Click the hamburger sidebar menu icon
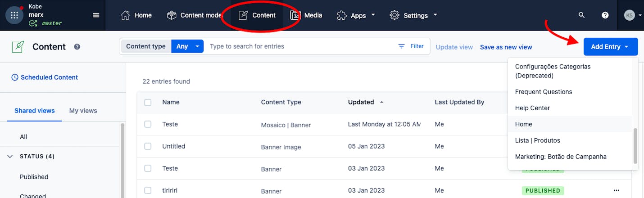Image resolution: width=644 pixels, height=198 pixels. coord(96,15)
